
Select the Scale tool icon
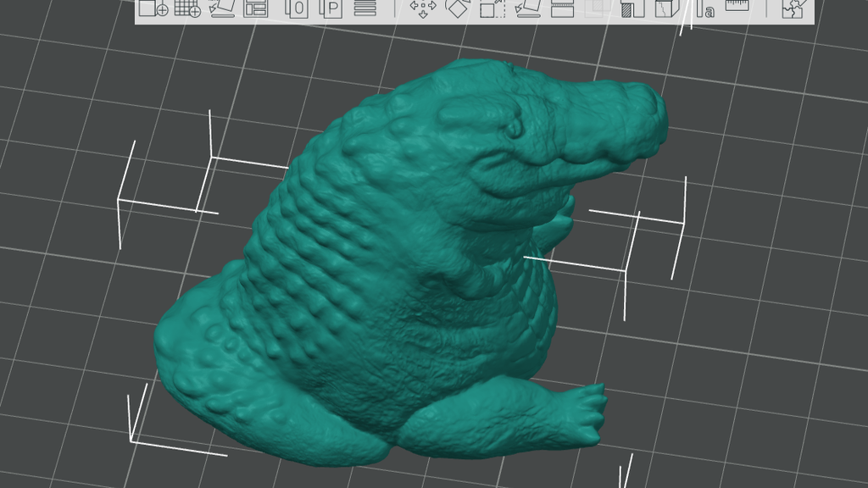point(492,8)
